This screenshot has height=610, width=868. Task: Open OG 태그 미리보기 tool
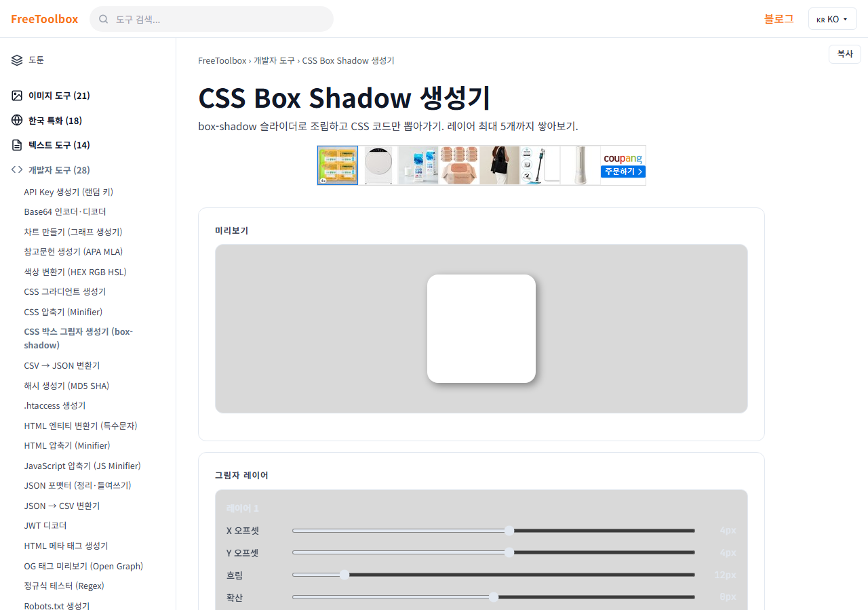[83, 566]
